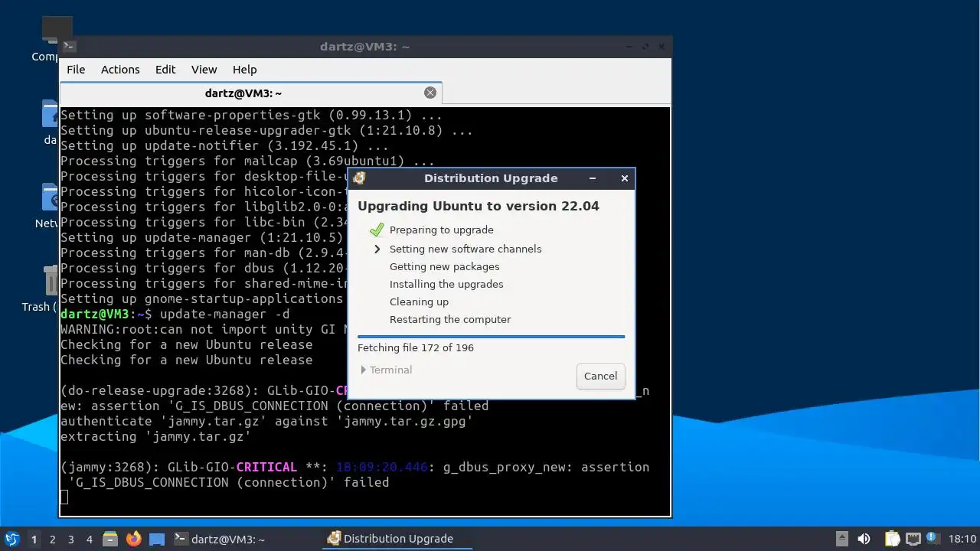Viewport: 980px width, 551px height.
Task: Launch the file manager from the taskbar
Action: point(110,539)
